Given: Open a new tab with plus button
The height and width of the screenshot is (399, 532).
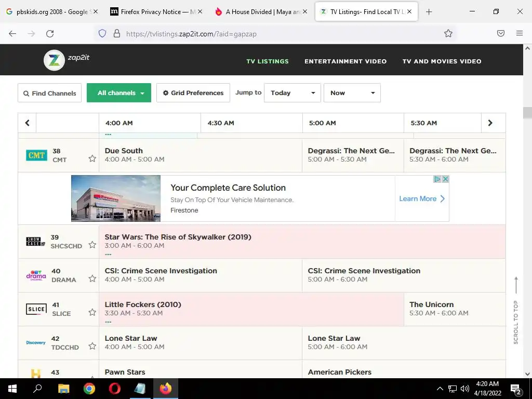Looking at the screenshot, I should tap(429, 12).
